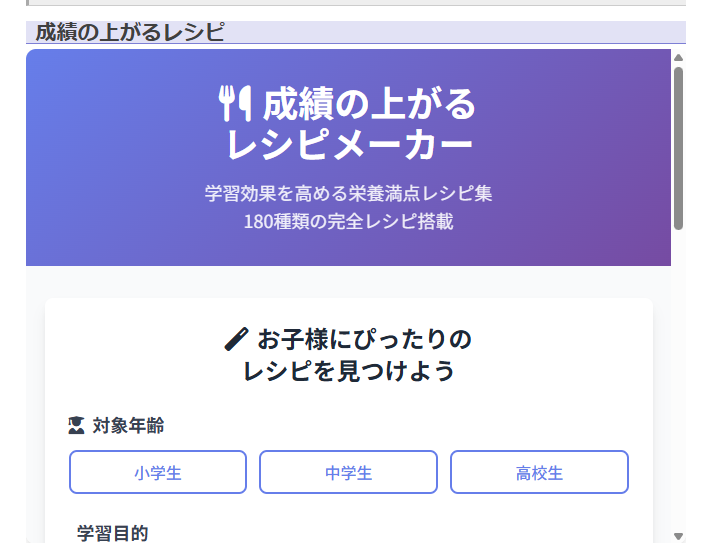714x543 pixels.
Task: Click the レシピを見つけよう heading line
Action: (x=349, y=370)
